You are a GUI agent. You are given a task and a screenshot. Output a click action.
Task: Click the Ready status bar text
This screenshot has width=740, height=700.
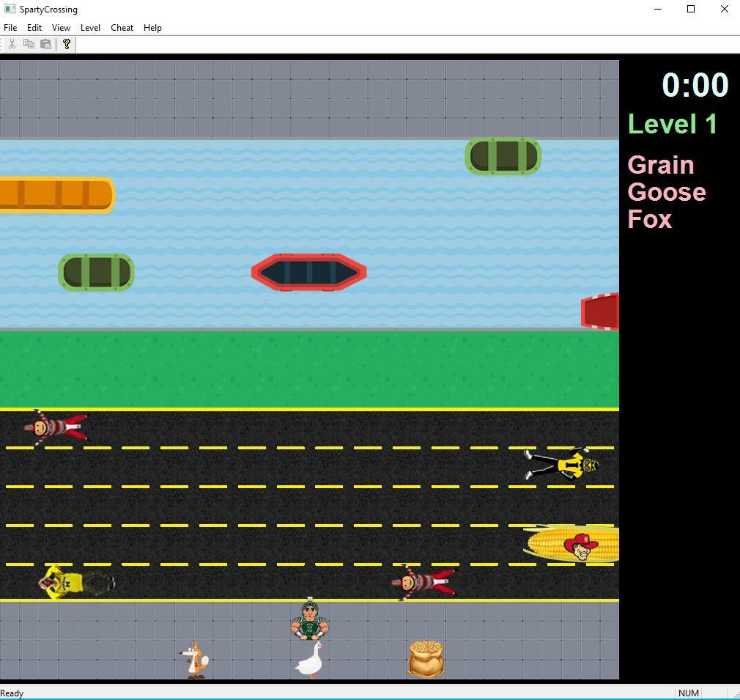pyautogui.click(x=12, y=693)
